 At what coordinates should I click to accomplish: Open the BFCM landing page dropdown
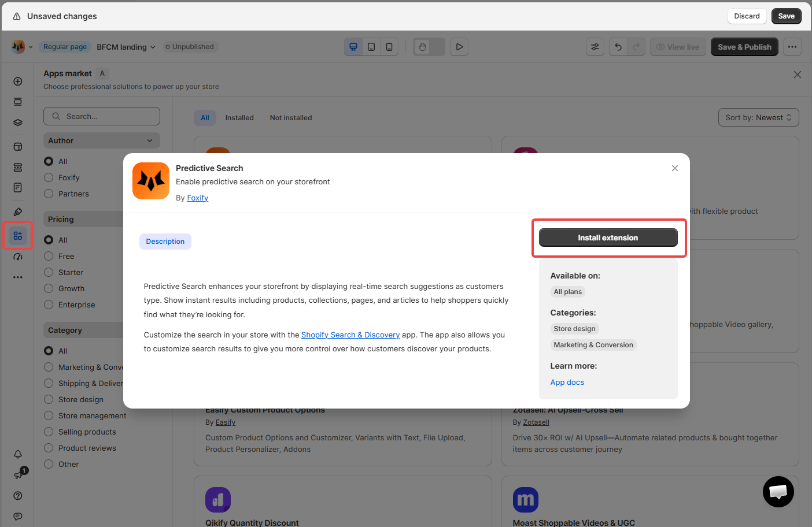126,47
